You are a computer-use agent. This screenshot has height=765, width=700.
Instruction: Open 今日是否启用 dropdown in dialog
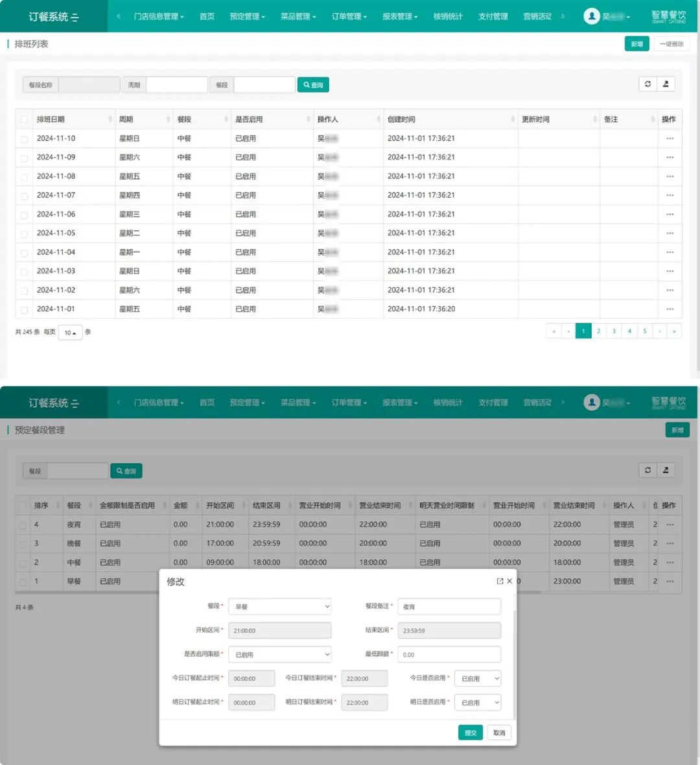pyautogui.click(x=478, y=678)
